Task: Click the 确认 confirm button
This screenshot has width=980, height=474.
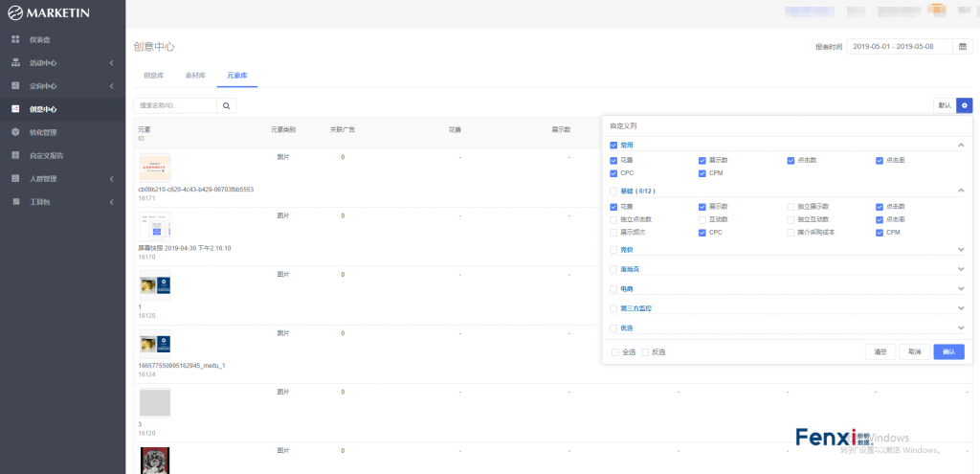Action: [948, 351]
